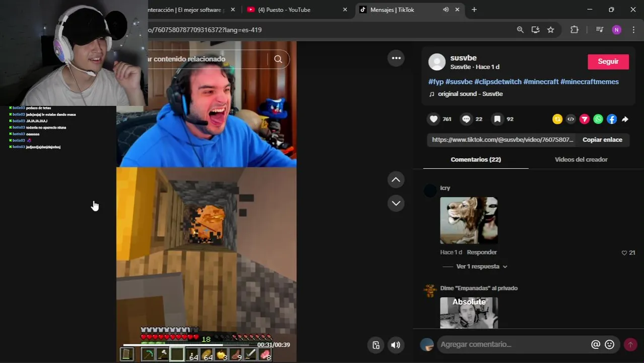Open the #fyp hashtag

pyautogui.click(x=436, y=82)
